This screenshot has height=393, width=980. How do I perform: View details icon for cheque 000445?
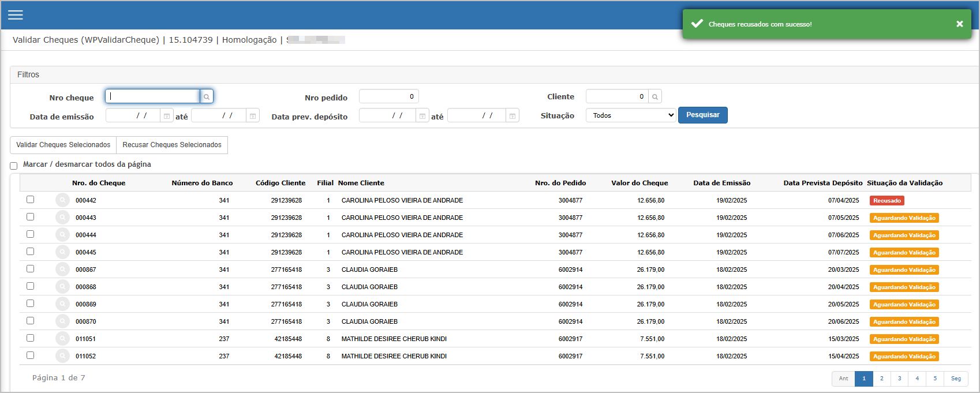pos(62,252)
